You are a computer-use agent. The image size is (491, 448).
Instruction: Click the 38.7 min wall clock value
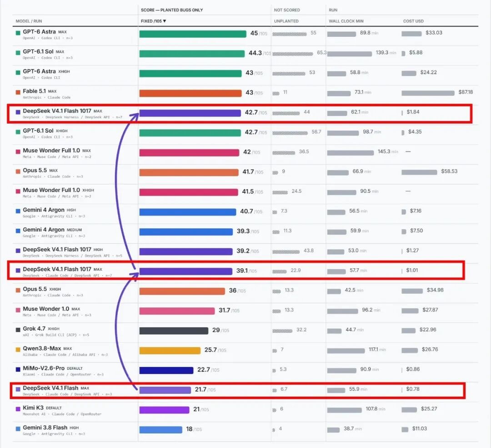(353, 428)
